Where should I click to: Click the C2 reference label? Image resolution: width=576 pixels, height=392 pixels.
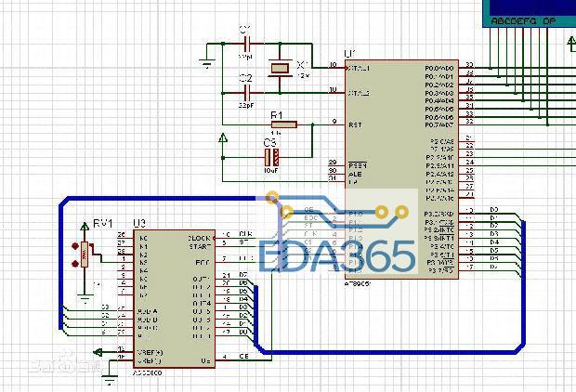coord(246,78)
